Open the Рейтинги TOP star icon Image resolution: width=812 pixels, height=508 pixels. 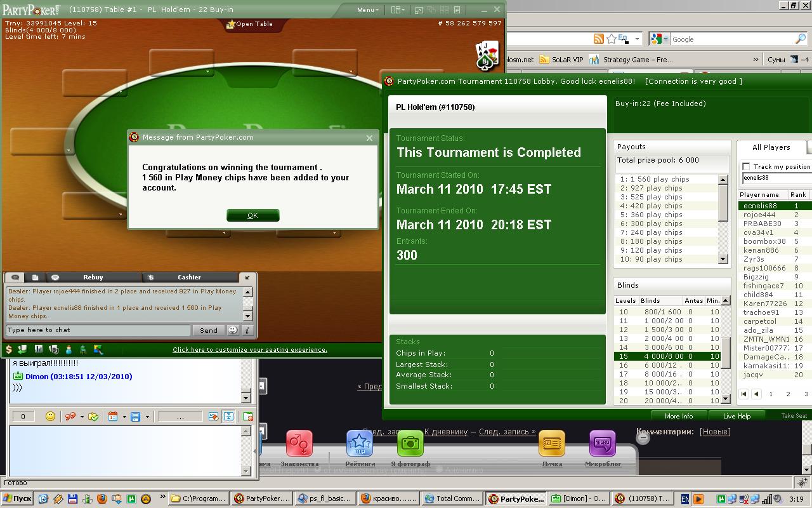pyautogui.click(x=359, y=444)
